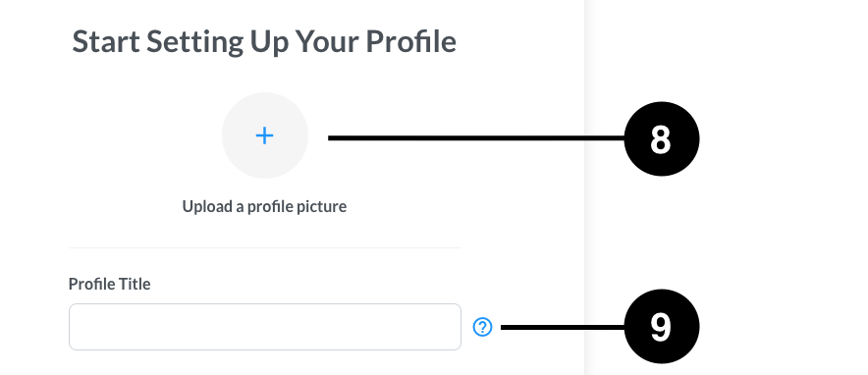The width and height of the screenshot is (868, 375).
Task: Click the "Start Setting Up Your Profile" heading
Action: 264,42
